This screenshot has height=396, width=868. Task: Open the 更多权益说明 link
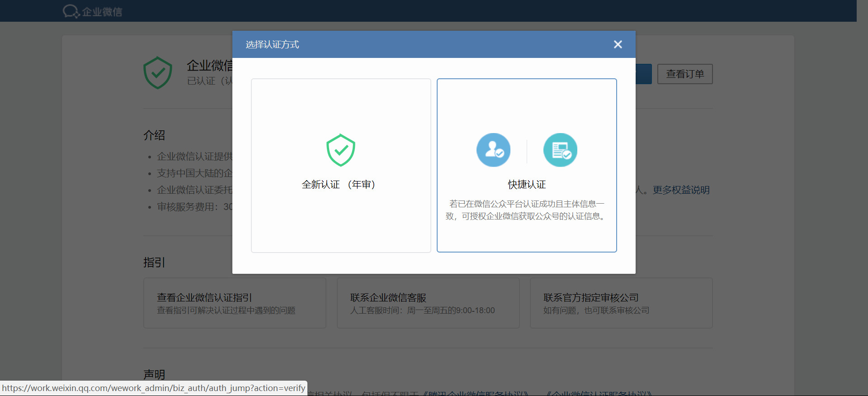point(681,190)
